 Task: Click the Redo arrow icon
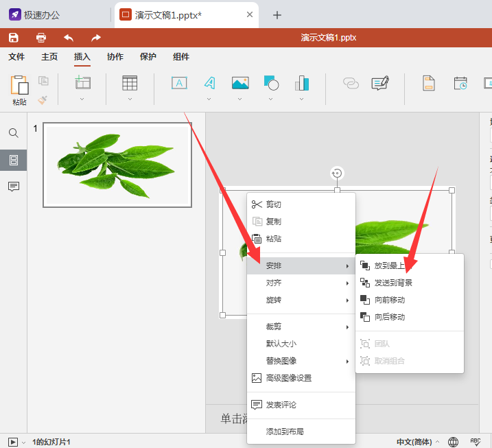tap(96, 38)
